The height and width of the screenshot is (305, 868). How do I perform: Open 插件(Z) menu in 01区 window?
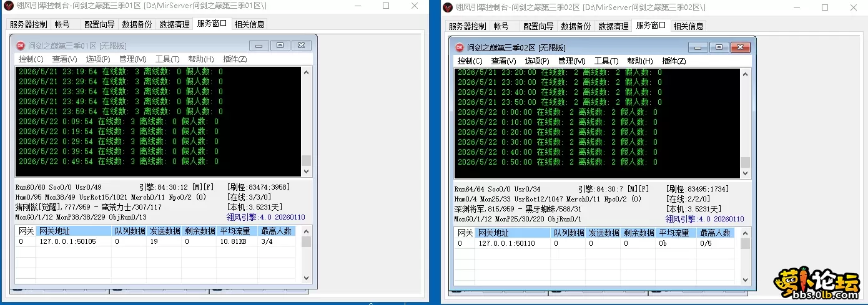[235, 59]
